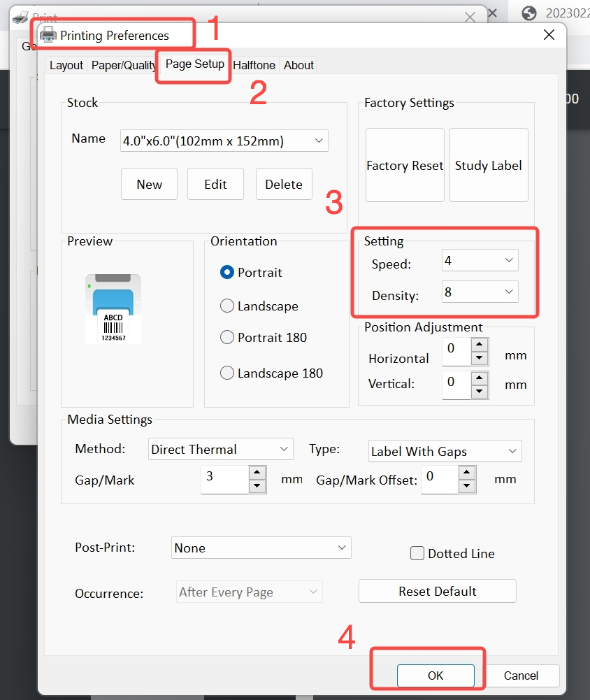Click the Factory Reset button
The height and width of the screenshot is (700, 590).
[x=405, y=166]
